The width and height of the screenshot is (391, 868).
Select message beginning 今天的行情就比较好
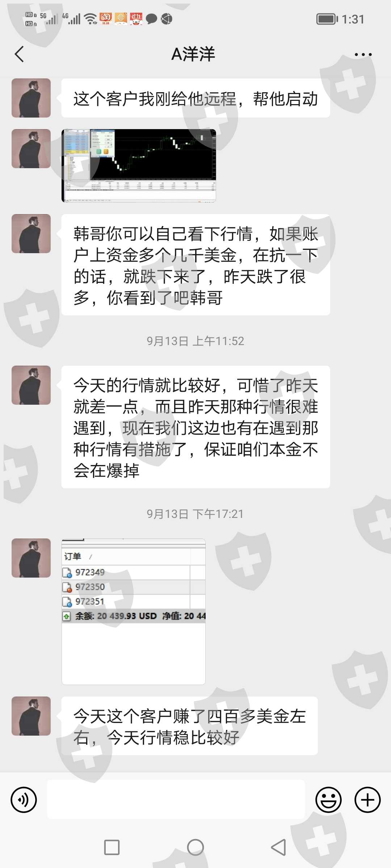point(195,427)
